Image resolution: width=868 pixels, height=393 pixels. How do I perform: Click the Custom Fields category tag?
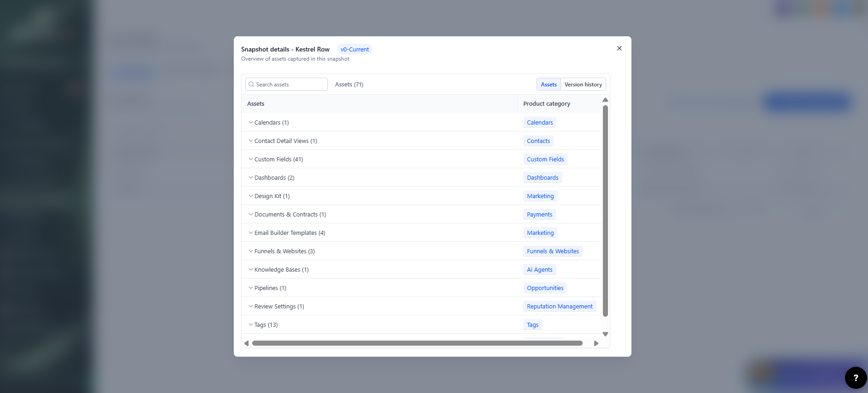545,159
